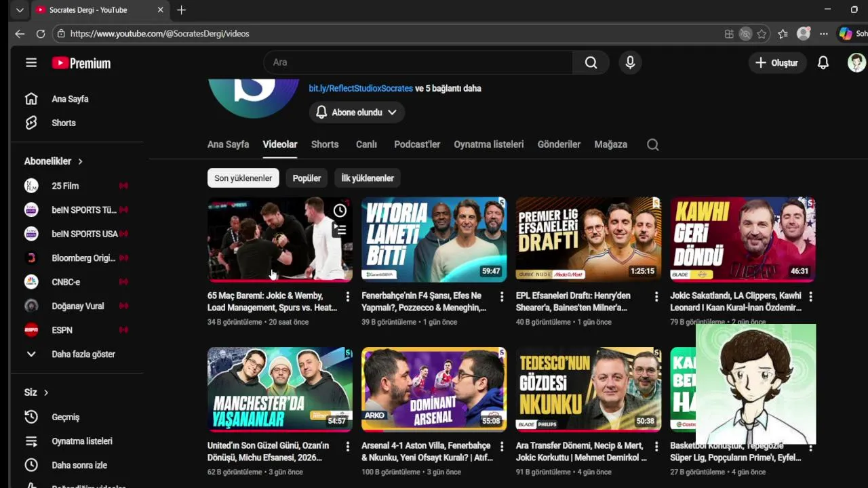Click the YouTube search input field
868x488 pixels.
[x=418, y=62]
